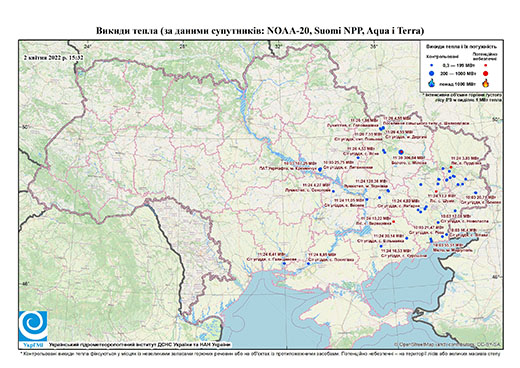The height and width of the screenshot is (368, 520).
Task: Click the OpenStreetMap contributors attribution
Action: click(448, 344)
